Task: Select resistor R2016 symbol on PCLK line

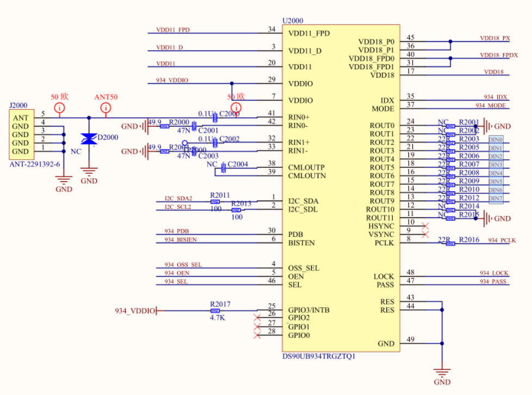Action: click(450, 243)
